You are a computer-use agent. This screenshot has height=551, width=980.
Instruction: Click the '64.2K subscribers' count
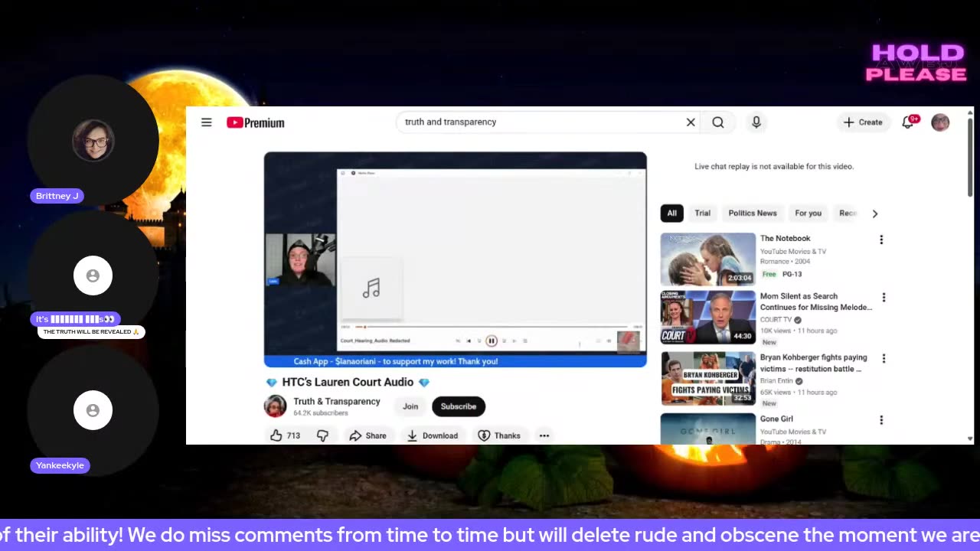[x=321, y=413]
